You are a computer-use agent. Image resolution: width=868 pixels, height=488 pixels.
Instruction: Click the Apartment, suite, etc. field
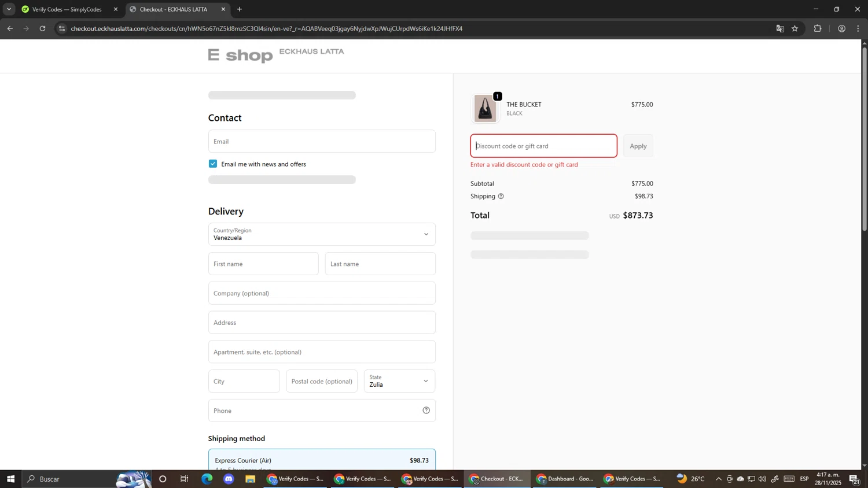322,352
